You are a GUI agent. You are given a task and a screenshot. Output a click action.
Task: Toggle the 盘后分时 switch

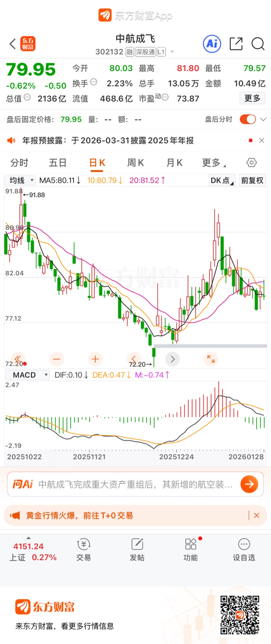click(248, 119)
